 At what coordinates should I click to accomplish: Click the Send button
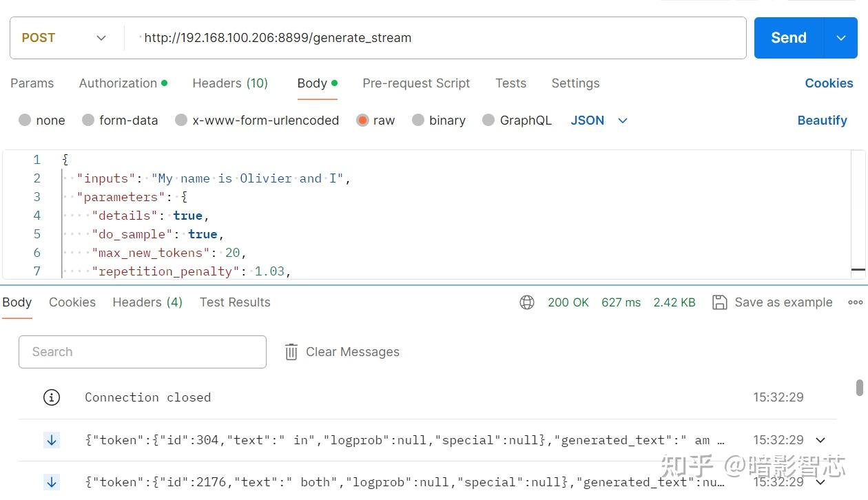pos(788,38)
